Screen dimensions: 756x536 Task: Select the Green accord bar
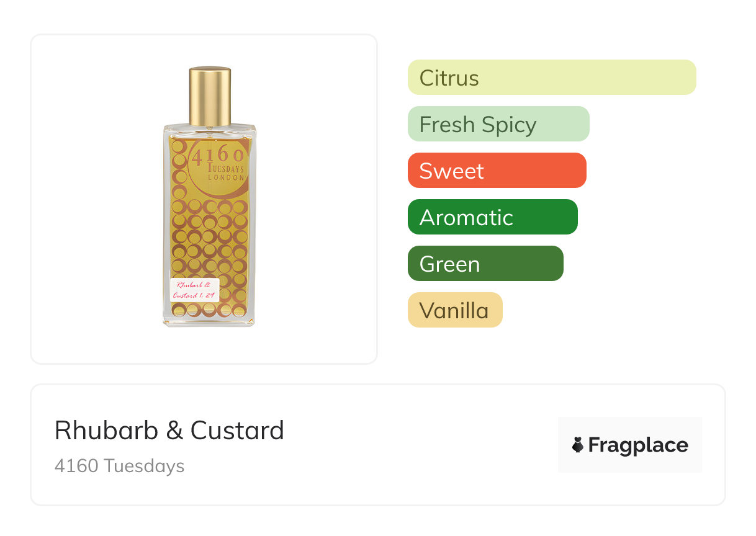coord(485,264)
